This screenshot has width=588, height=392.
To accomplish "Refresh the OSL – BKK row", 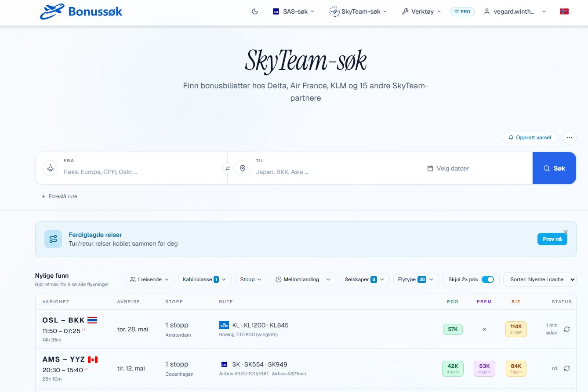I will point(567,329).
